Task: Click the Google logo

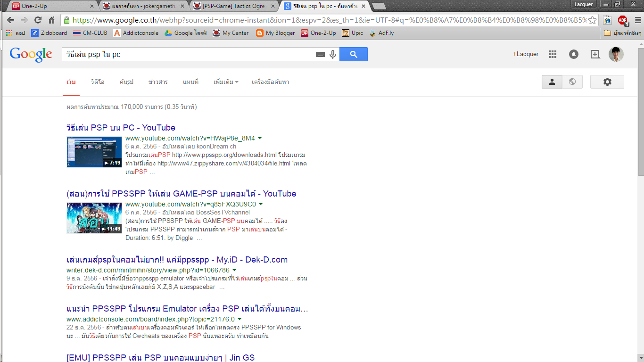Action: (31, 55)
